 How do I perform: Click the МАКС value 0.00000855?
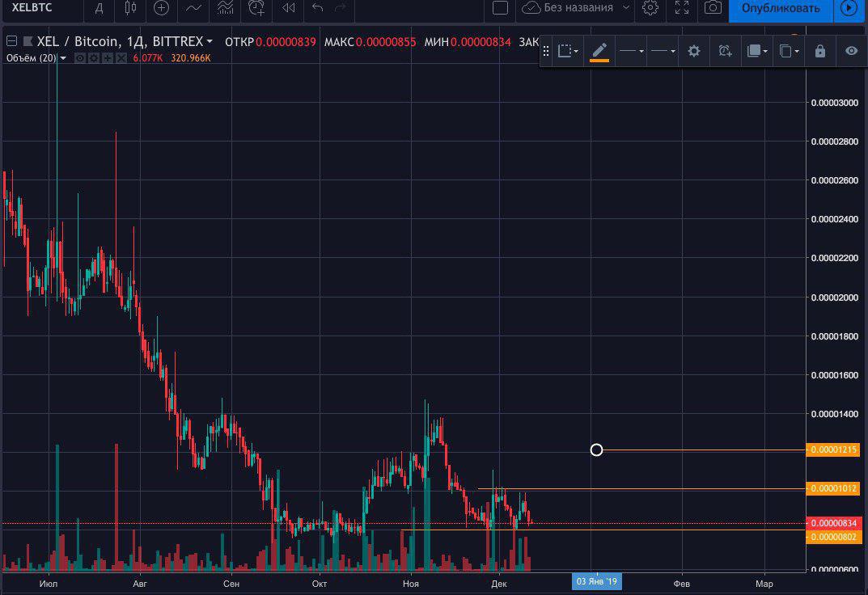(x=386, y=42)
